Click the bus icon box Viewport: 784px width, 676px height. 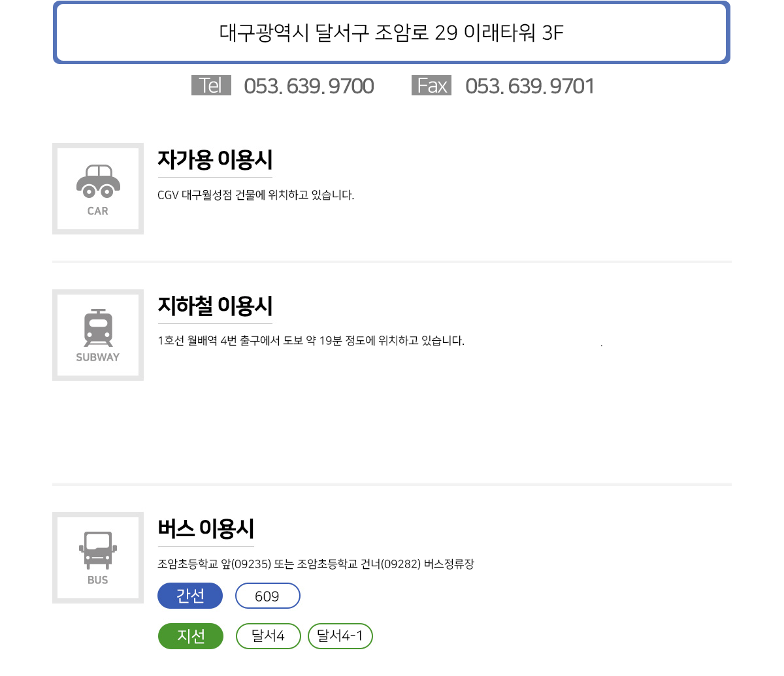(98, 558)
